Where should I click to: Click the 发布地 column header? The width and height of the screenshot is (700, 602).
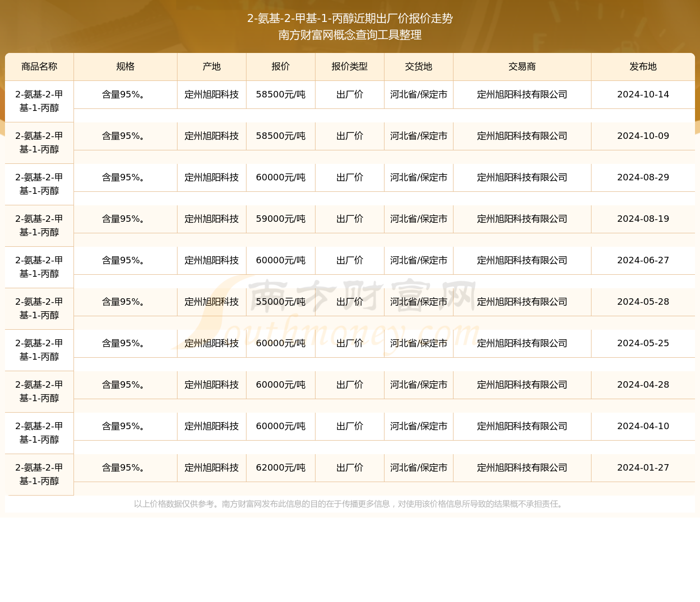[x=643, y=66]
